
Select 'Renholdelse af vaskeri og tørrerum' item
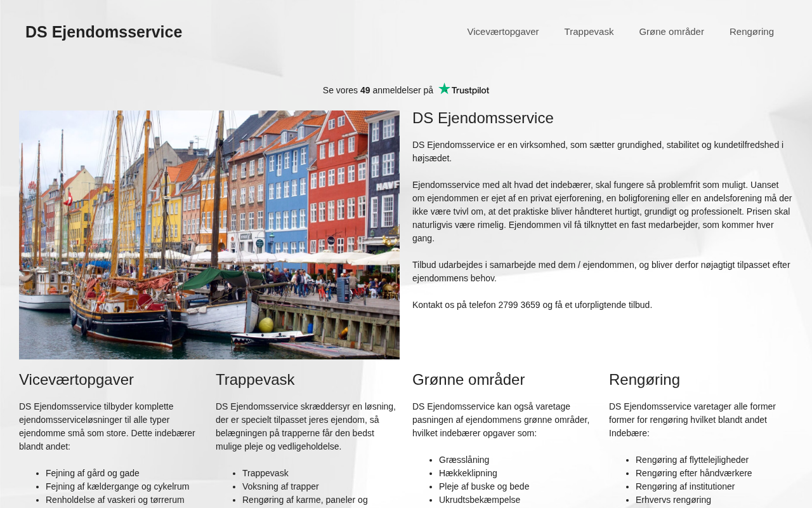pyautogui.click(x=115, y=500)
